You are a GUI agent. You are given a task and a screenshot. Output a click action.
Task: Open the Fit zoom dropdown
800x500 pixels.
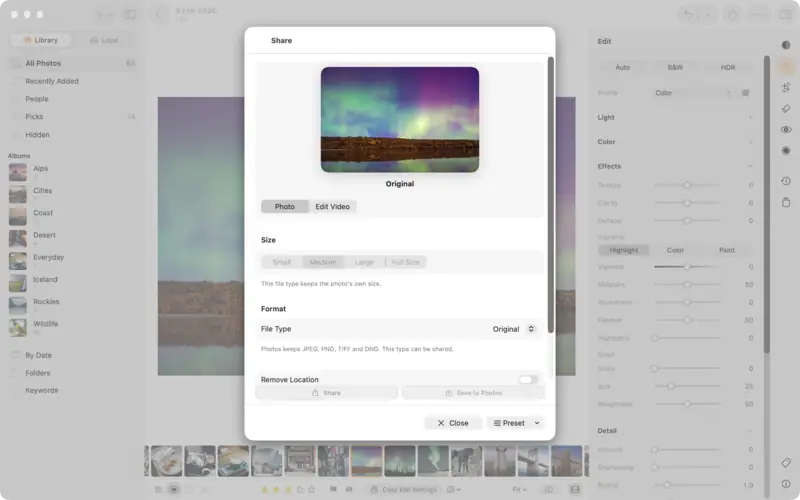[519, 489]
